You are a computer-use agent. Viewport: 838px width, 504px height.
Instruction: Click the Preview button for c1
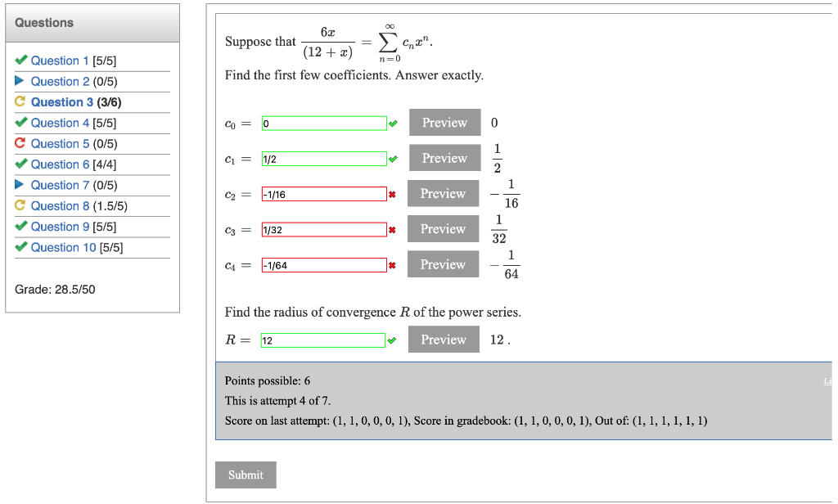point(444,158)
